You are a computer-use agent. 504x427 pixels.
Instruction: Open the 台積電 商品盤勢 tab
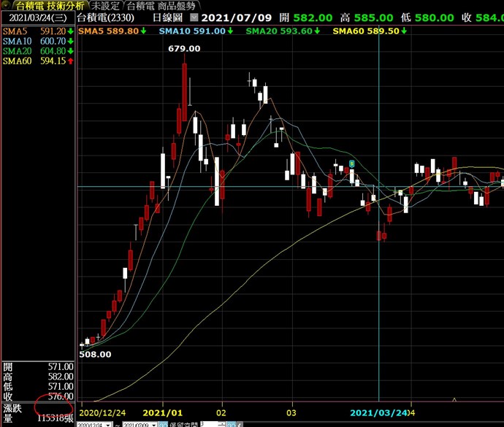161,5
